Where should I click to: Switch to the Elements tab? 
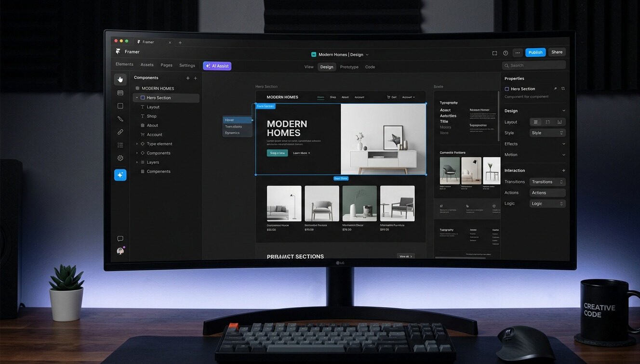tap(124, 65)
